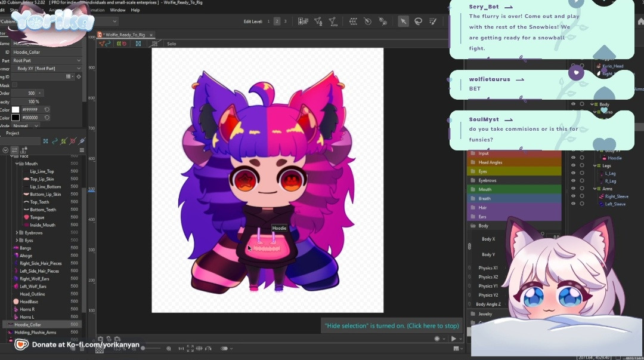Toggle the Mask checkbox
Image resolution: width=644 pixels, height=360 pixels.
click(15, 85)
